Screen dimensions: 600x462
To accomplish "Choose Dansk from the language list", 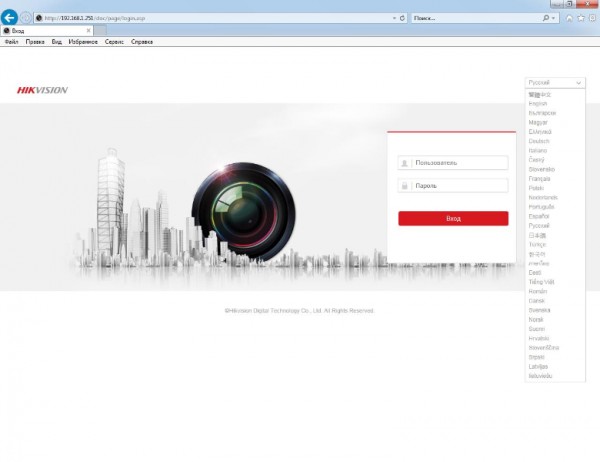I will tap(536, 301).
